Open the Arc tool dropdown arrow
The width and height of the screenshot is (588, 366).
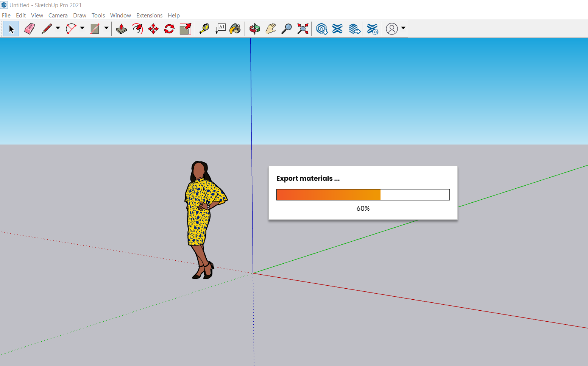click(82, 28)
